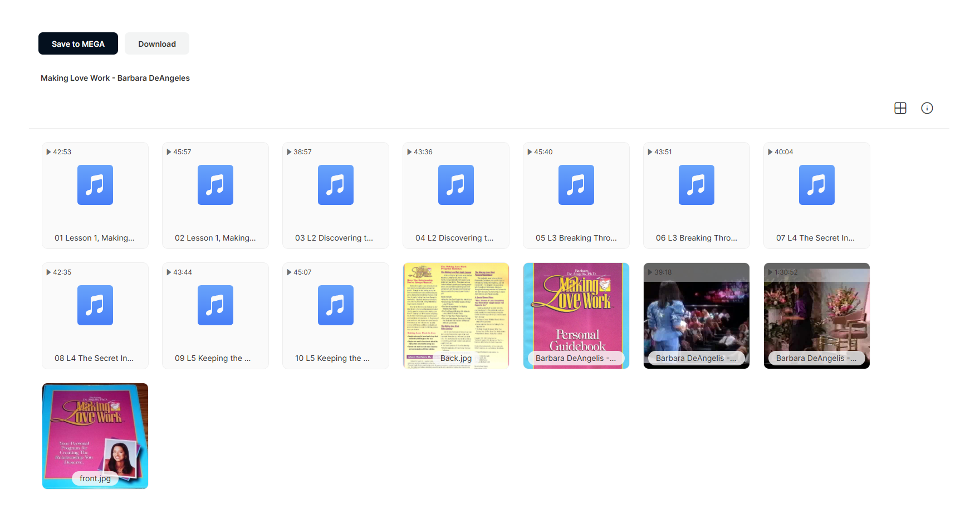Click the folder title Making Love Work - Barbara DeAngeles
Screen dimensions: 980x528
(115, 78)
